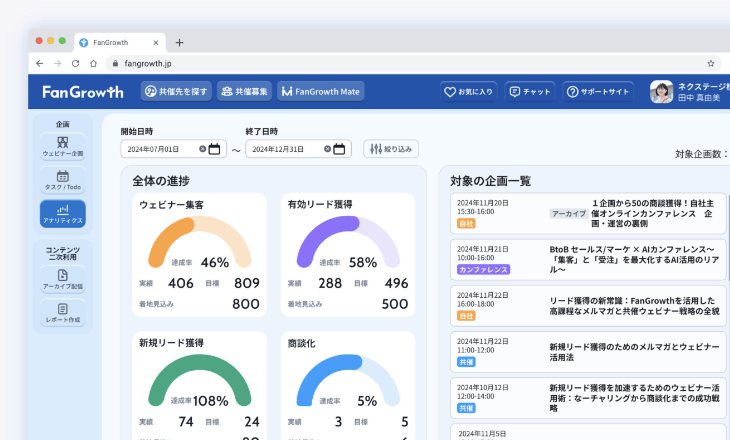Open アーカイブ配信 in the sidebar
This screenshot has height=440, width=730.
63,279
